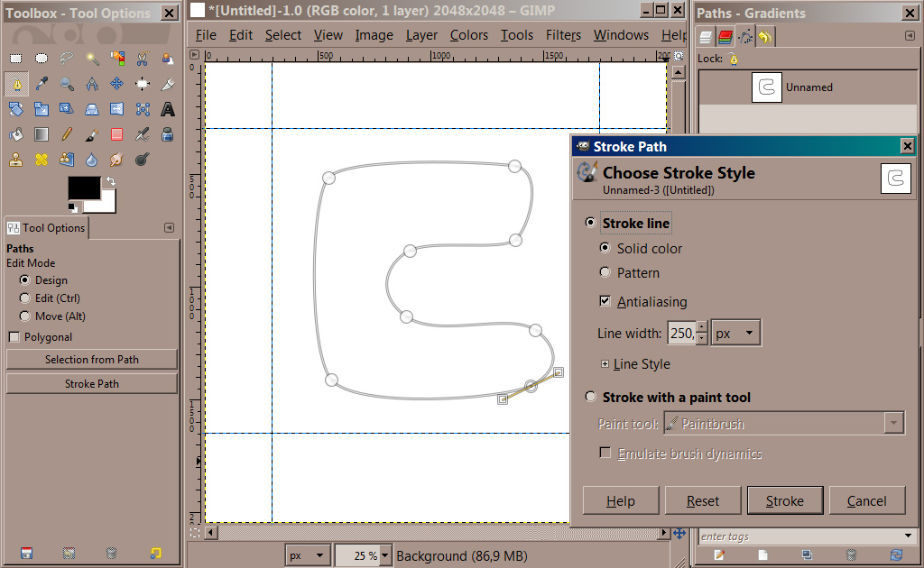Open the Filters menu
924x568 pixels.
(563, 35)
